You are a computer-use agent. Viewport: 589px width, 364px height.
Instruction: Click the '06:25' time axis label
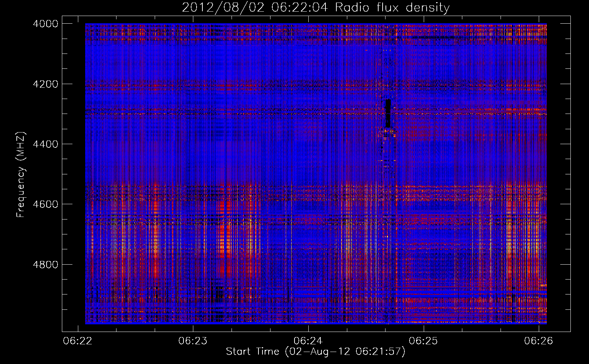[423, 341]
